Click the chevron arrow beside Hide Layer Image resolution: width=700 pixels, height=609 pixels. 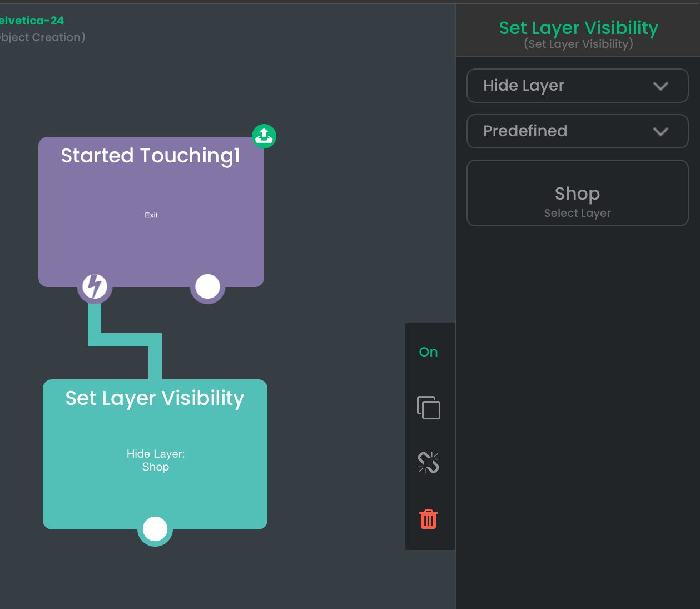(661, 86)
